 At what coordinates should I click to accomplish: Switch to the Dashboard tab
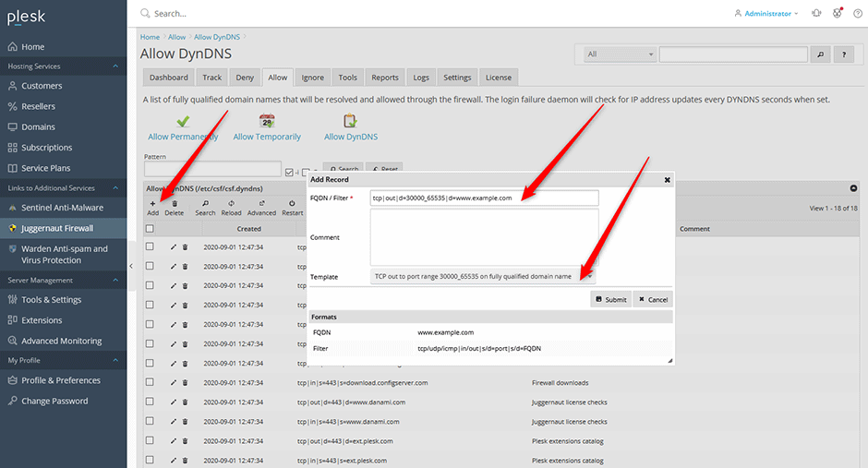(x=169, y=78)
